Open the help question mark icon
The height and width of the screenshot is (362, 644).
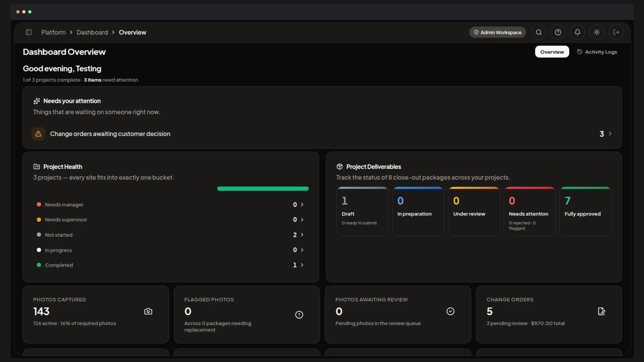[x=558, y=32]
